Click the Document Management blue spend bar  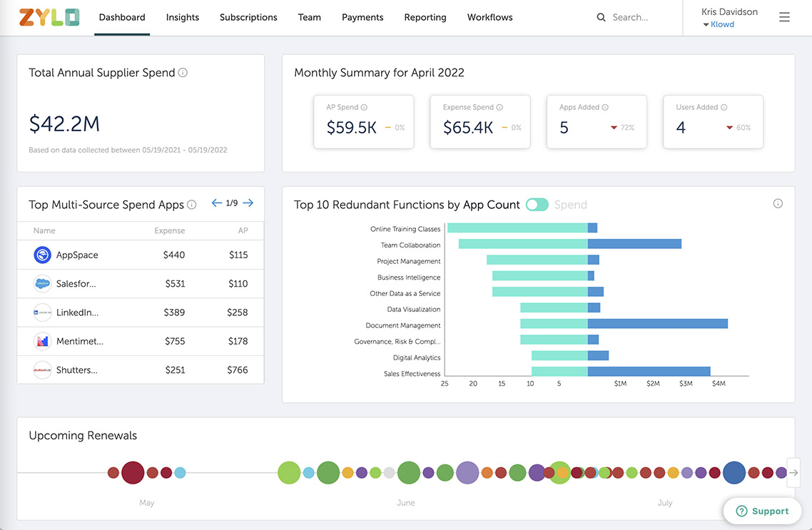point(657,324)
